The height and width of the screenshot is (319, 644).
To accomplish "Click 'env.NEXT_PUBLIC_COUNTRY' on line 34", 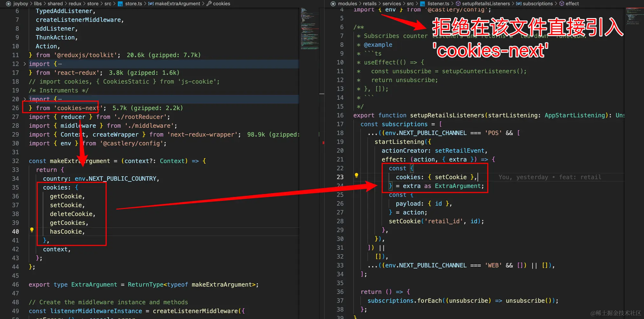I will tap(116, 179).
